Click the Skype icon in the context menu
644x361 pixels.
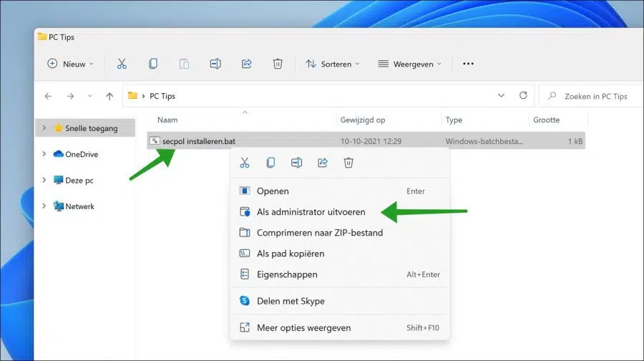(245, 301)
